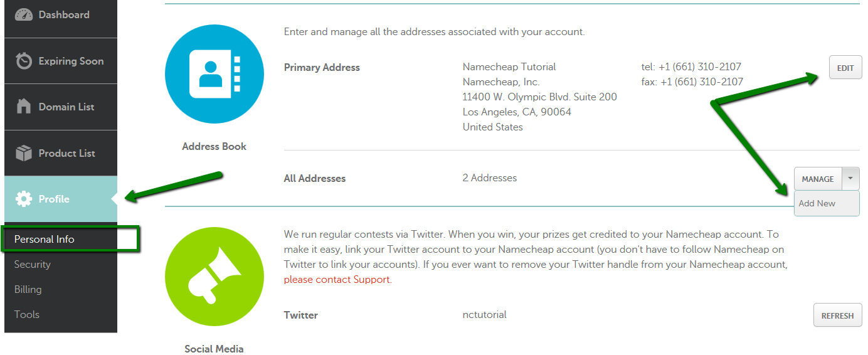The height and width of the screenshot is (355, 868).
Task: Go to the Security section
Action: pos(33,265)
